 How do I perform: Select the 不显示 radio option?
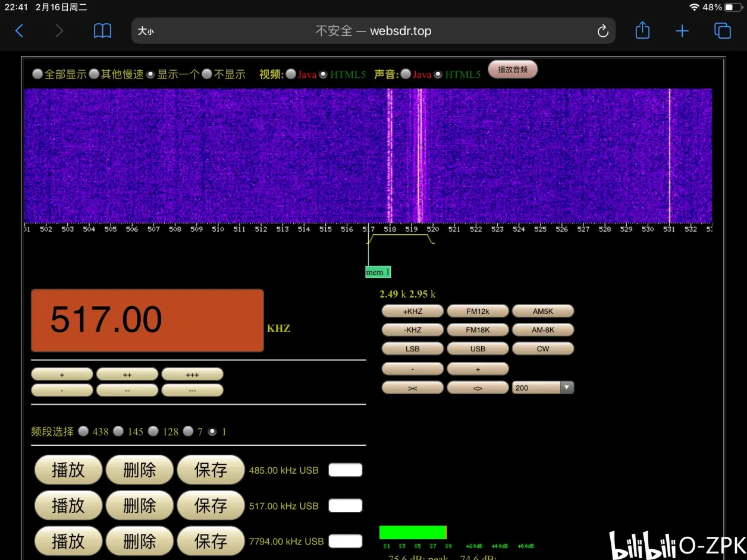tap(207, 74)
